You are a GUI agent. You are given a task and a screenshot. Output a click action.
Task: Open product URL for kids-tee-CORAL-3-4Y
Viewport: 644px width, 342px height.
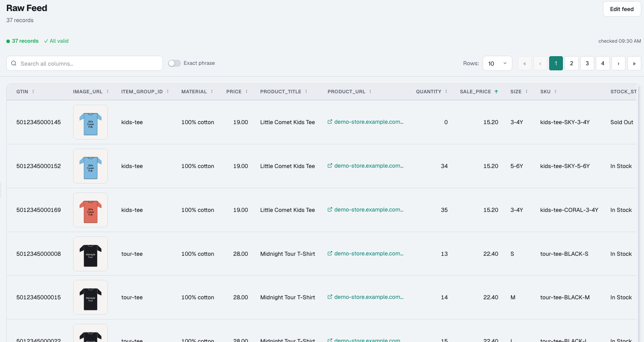point(365,210)
